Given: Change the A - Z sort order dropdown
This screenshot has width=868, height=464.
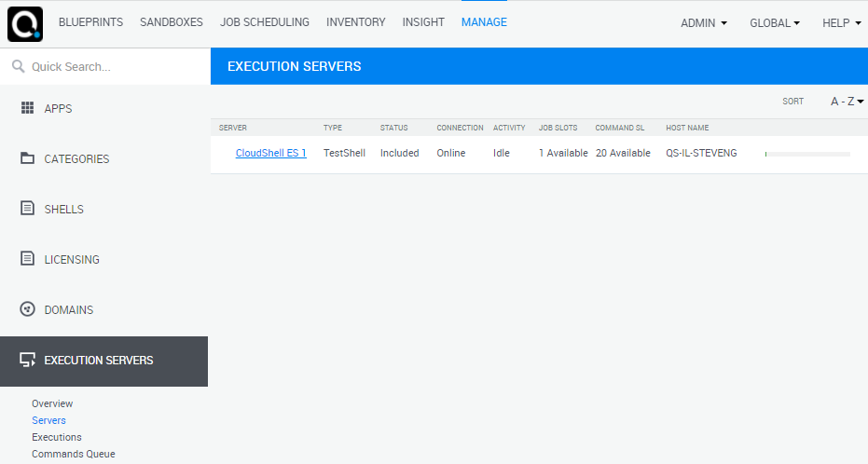Looking at the screenshot, I should [x=847, y=102].
